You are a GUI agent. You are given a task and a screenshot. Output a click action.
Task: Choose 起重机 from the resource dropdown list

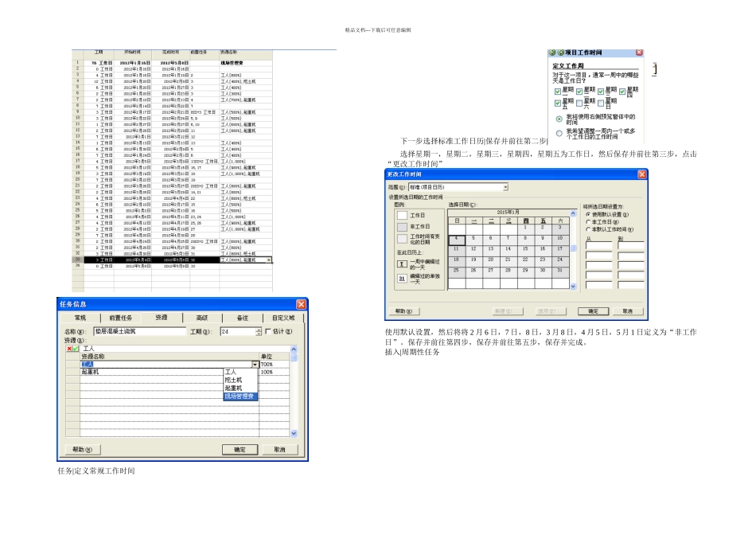pos(240,388)
